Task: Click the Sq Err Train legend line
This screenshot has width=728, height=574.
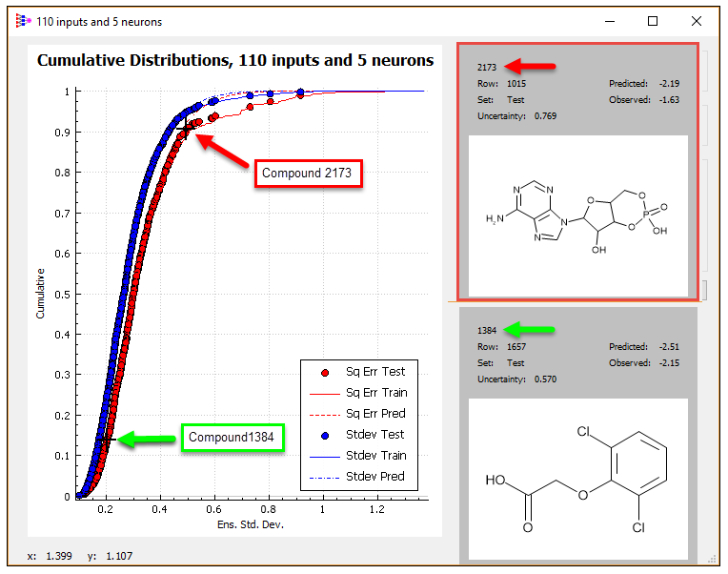Action: (325, 394)
